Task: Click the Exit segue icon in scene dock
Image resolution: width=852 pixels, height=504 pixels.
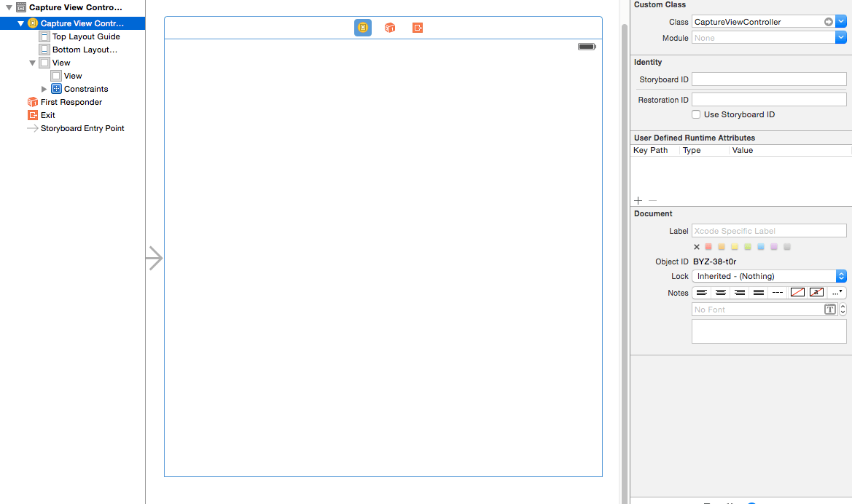Action: point(416,27)
